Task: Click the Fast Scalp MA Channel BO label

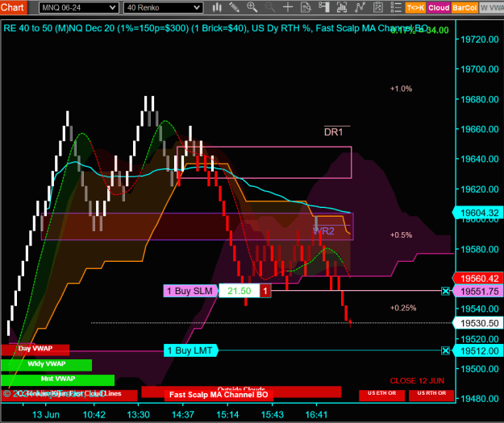Action: (x=219, y=395)
